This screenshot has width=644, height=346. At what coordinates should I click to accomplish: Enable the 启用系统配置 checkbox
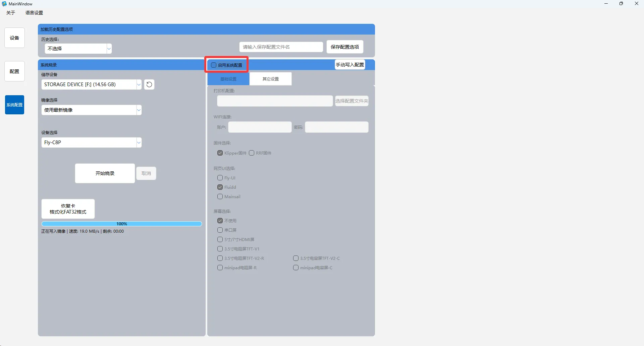pyautogui.click(x=214, y=65)
